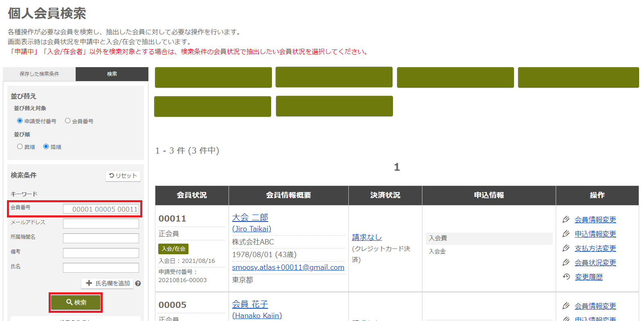This screenshot has width=644, height=321.
Task: Click the 入会費 application row
Action: (489, 238)
